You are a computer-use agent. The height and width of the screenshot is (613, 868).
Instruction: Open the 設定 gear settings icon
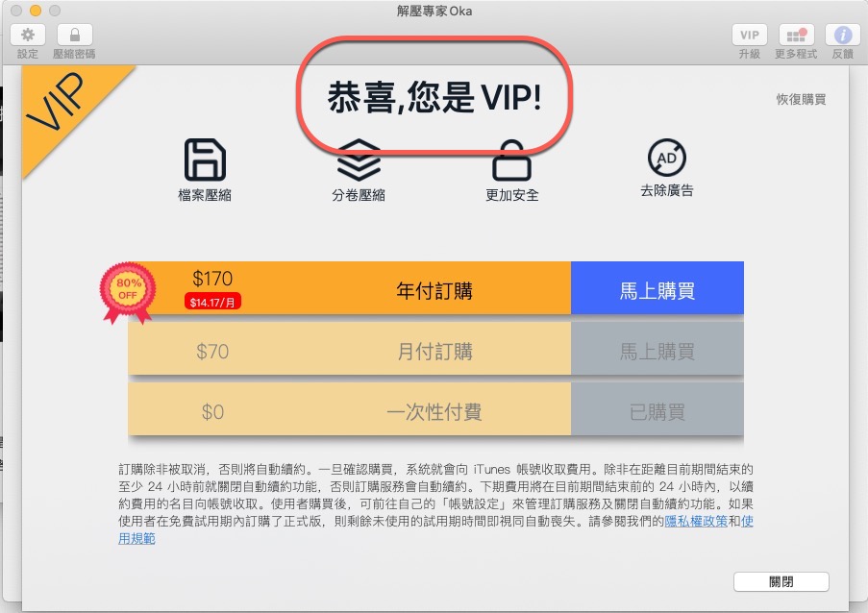tap(27, 35)
